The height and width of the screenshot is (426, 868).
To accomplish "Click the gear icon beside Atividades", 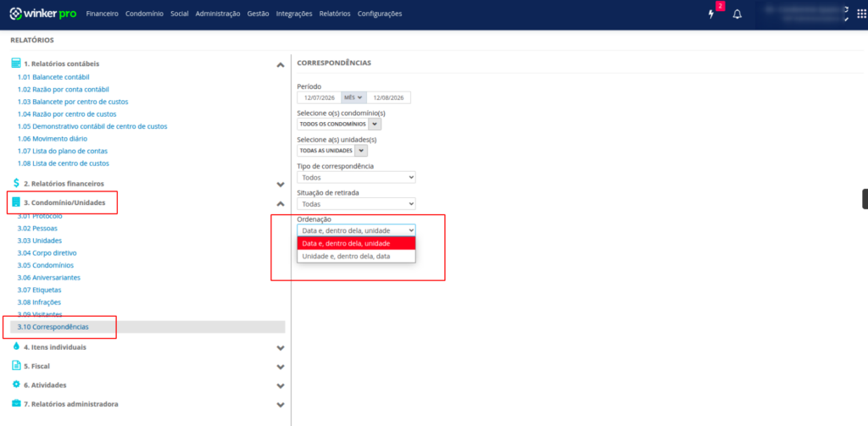I will [x=16, y=384].
